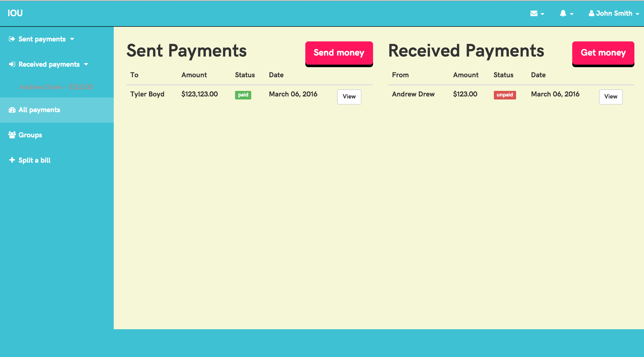Click the envelope messages icon
Viewport: 644px width, 357px height.
pos(534,13)
